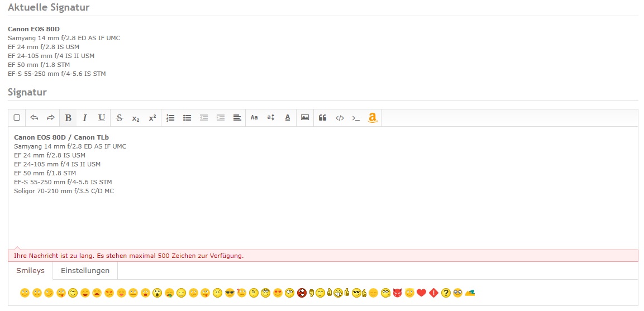Screen dimensions: 644x311
Task: Insert the first smiley in the row
Action: pyautogui.click(x=24, y=293)
